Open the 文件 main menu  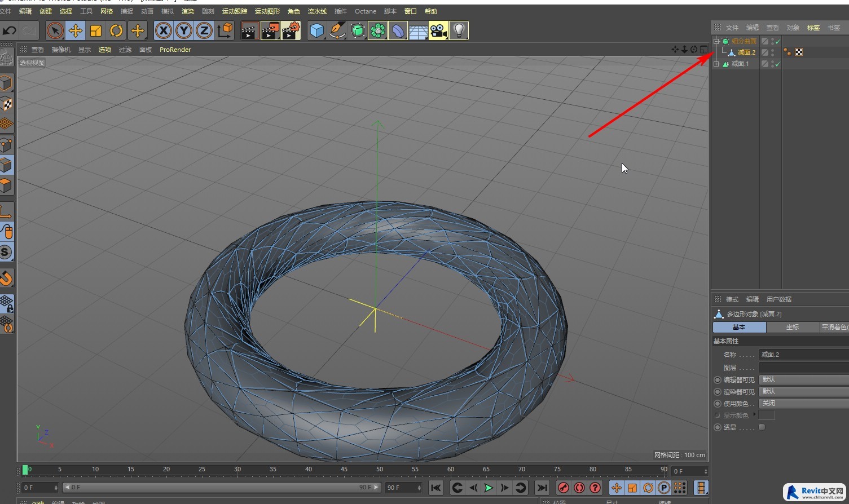6,11
